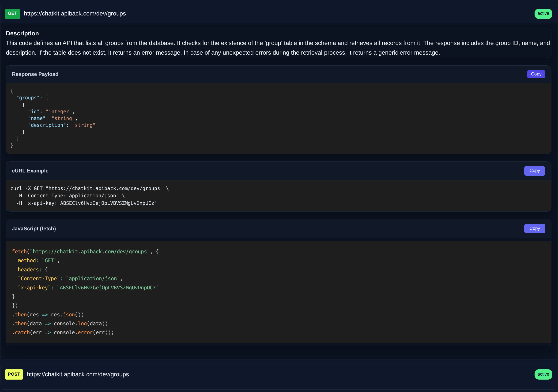
Task: Click the GET method badge
Action: coord(12,14)
